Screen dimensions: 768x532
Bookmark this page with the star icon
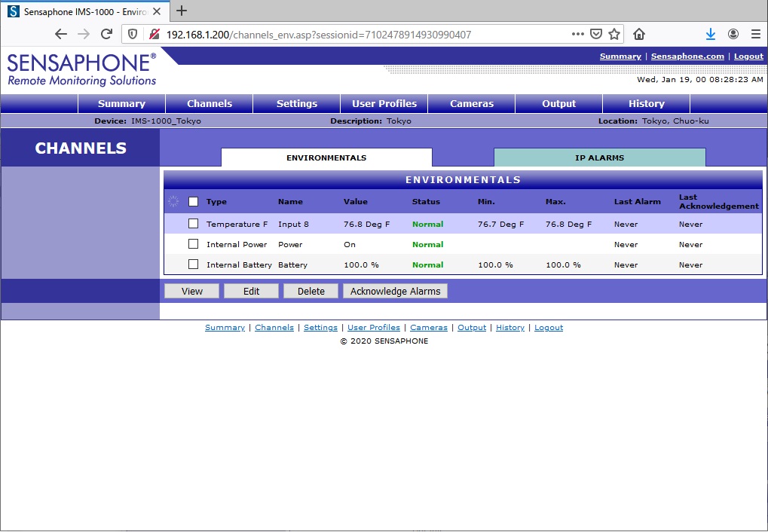[614, 34]
